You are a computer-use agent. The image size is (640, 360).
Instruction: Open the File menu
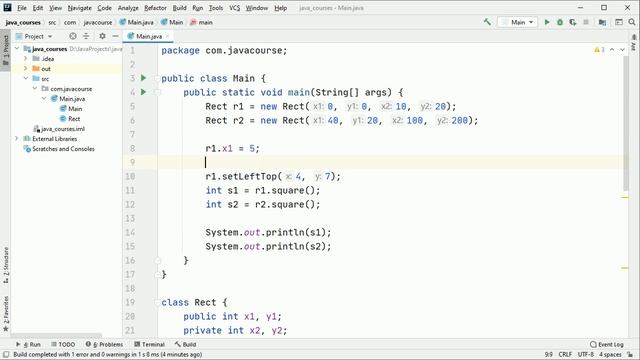pyautogui.click(x=22, y=8)
